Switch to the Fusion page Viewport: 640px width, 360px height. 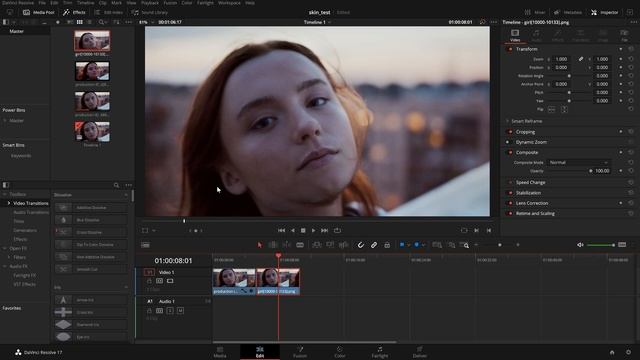click(x=300, y=352)
